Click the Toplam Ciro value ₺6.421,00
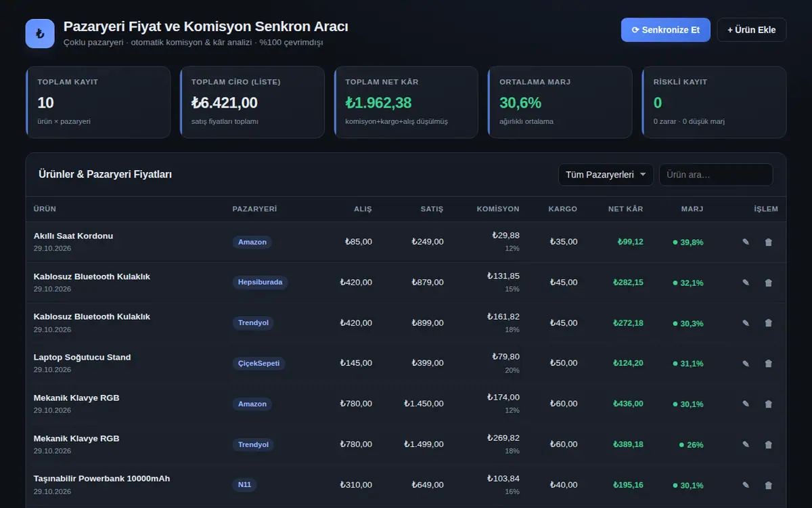This screenshot has width=812, height=508. pos(225,103)
